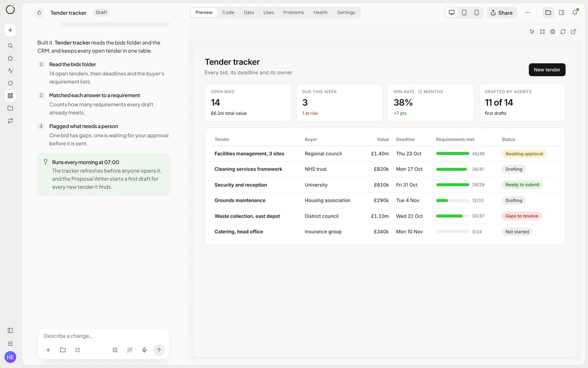Click the bug icon above the preview
Screen dimensions: 588x368
tap(553, 32)
